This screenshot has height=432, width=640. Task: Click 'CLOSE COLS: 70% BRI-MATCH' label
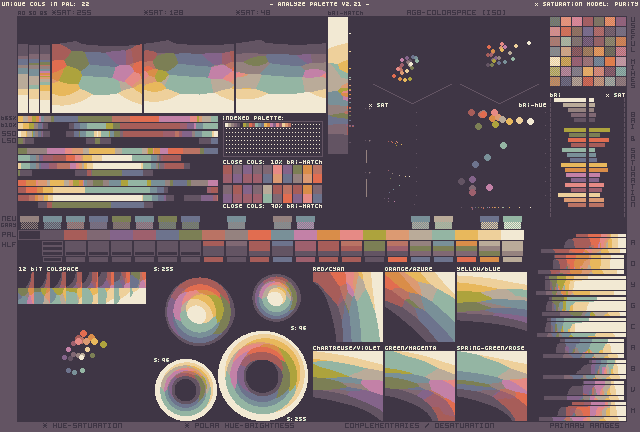click(272, 206)
